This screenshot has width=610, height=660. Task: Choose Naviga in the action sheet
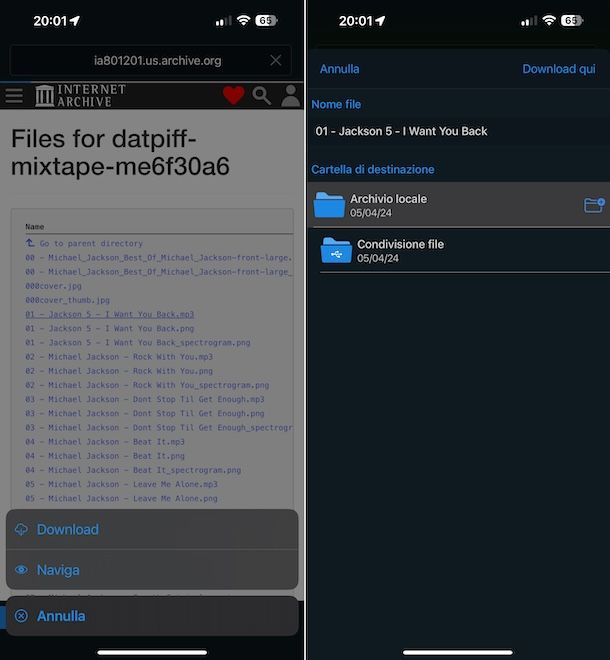pos(152,570)
